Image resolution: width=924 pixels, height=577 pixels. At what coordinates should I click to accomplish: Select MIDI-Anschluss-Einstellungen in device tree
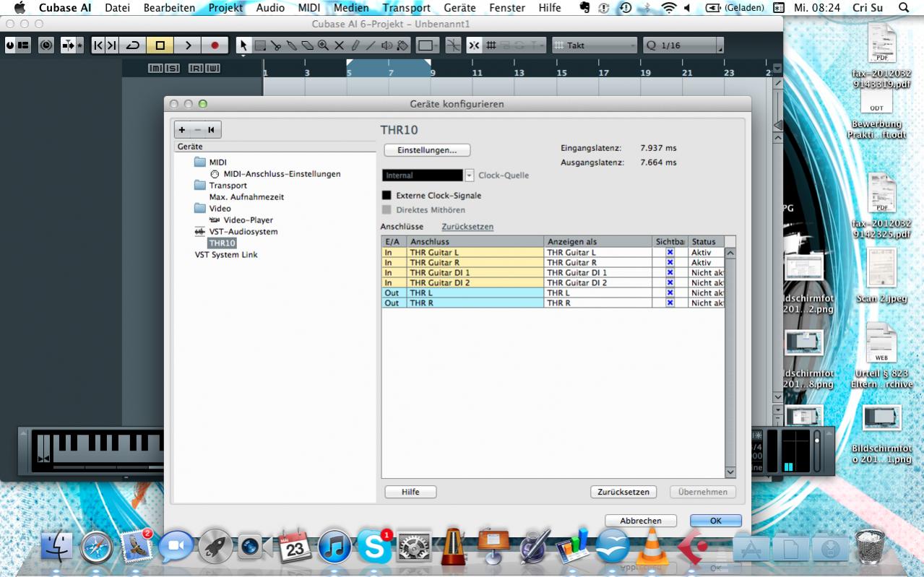[282, 174]
